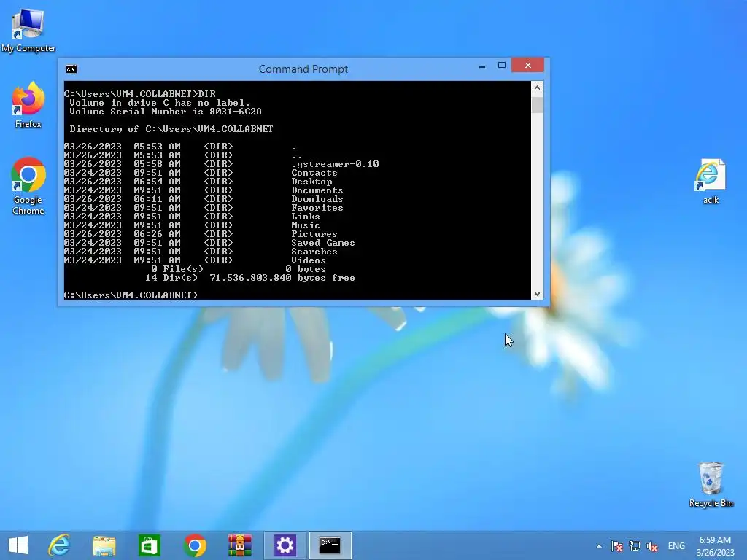Viewport: 747px width, 560px height.
Task: Click the Favorites directory entry
Action: click(317, 208)
